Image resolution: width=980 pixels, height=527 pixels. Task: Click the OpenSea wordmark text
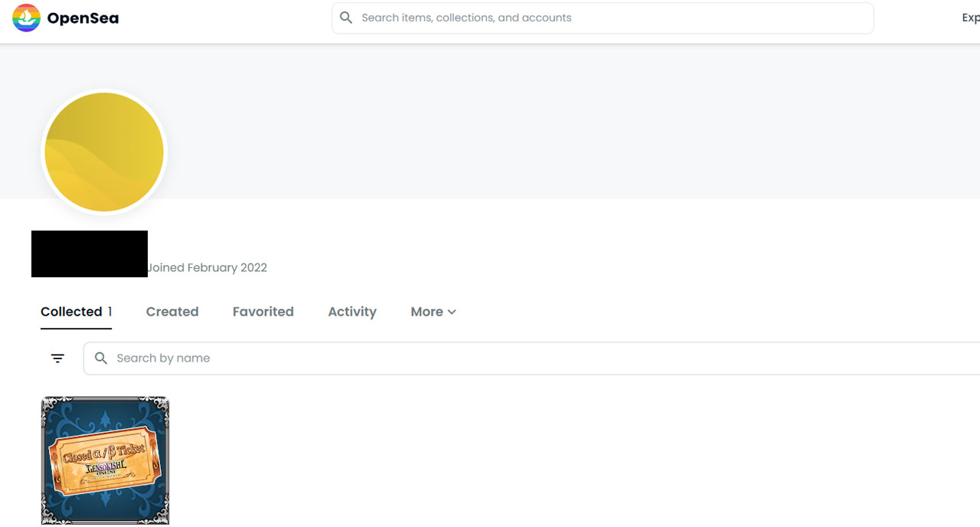tap(83, 18)
